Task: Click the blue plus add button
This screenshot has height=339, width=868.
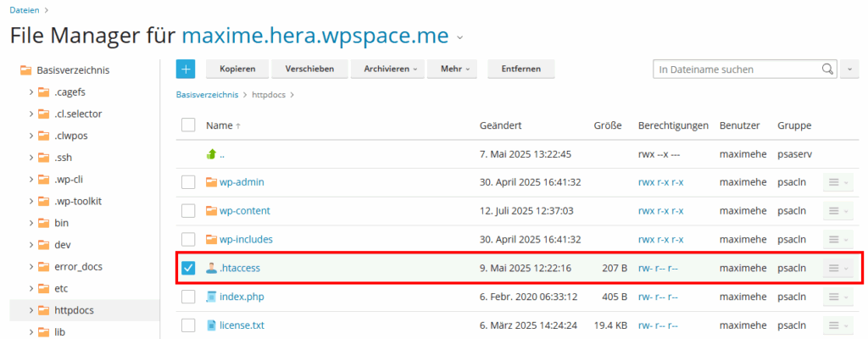Action: (186, 69)
